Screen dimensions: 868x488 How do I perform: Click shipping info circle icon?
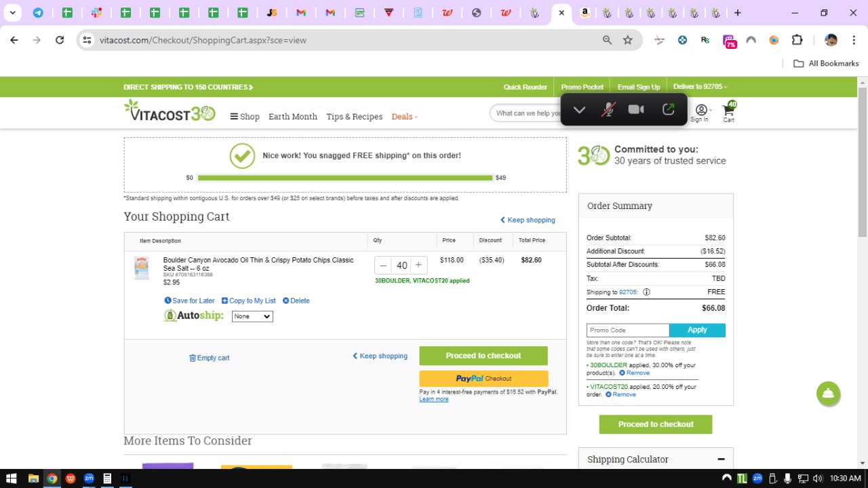click(x=646, y=293)
